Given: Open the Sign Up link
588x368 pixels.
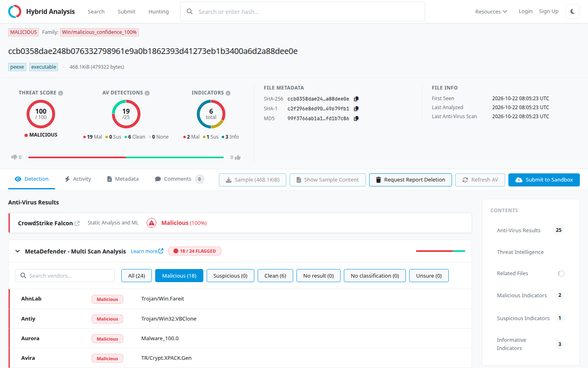Looking at the screenshot, I should (x=549, y=11).
